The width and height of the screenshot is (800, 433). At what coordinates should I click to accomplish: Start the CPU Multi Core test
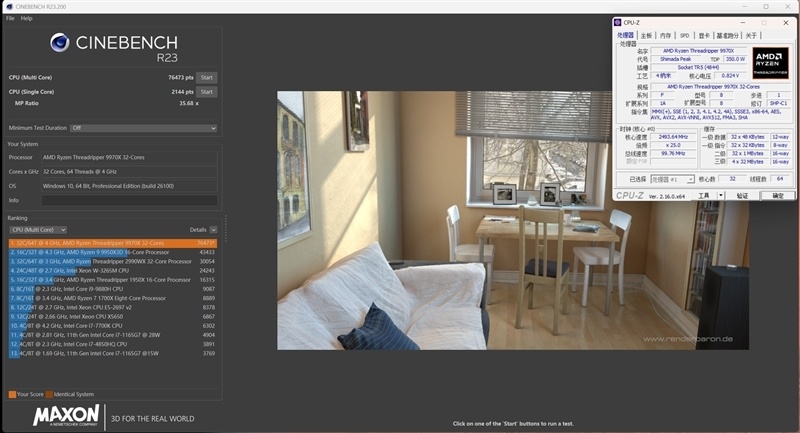click(x=206, y=77)
